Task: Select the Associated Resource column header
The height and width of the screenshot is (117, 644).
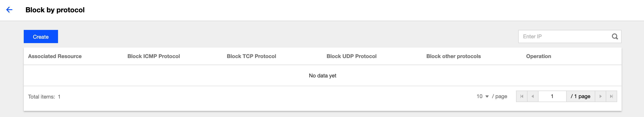Action: pos(55,56)
